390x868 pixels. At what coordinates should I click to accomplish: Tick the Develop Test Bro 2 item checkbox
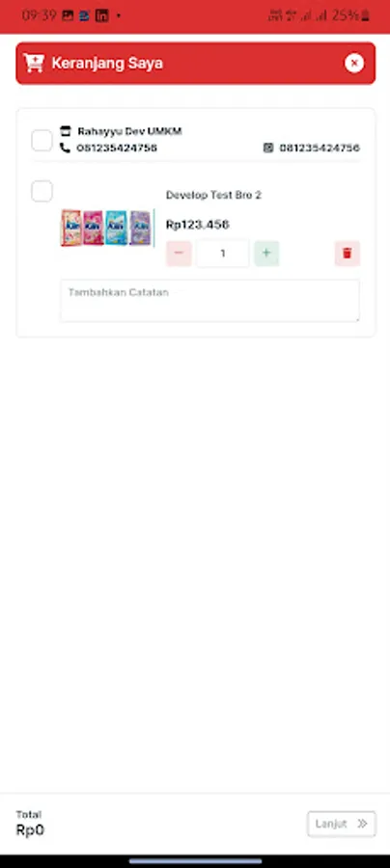(42, 191)
